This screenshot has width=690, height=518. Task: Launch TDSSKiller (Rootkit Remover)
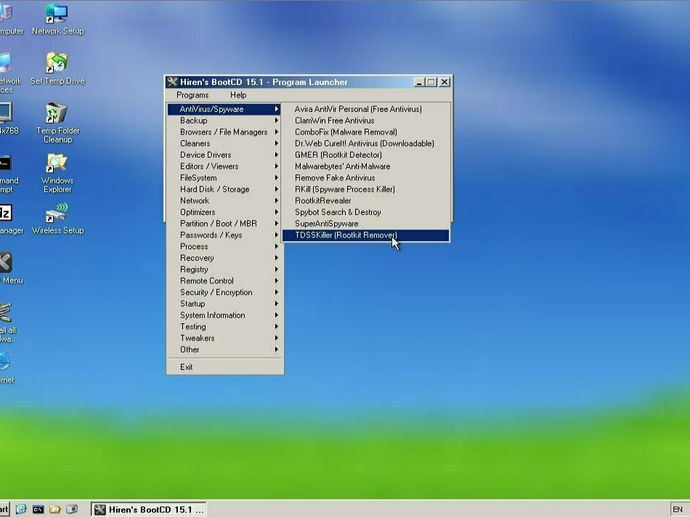click(366, 235)
